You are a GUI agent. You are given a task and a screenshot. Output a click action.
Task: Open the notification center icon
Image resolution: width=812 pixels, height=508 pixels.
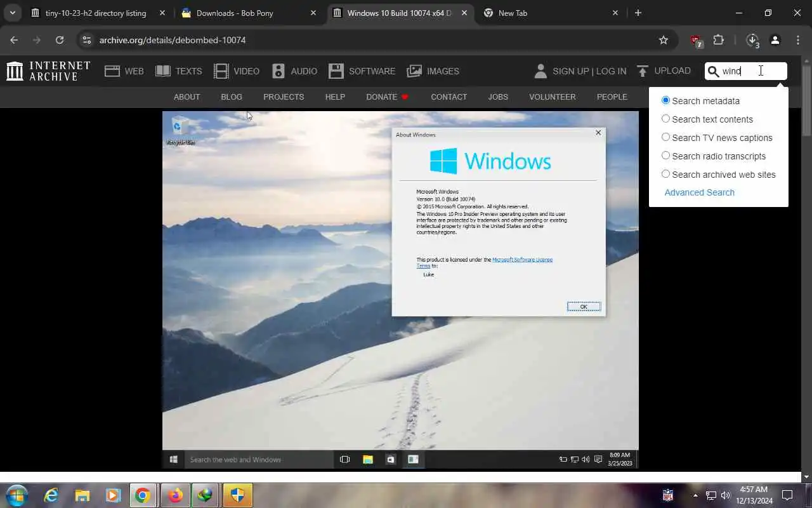[x=787, y=495]
